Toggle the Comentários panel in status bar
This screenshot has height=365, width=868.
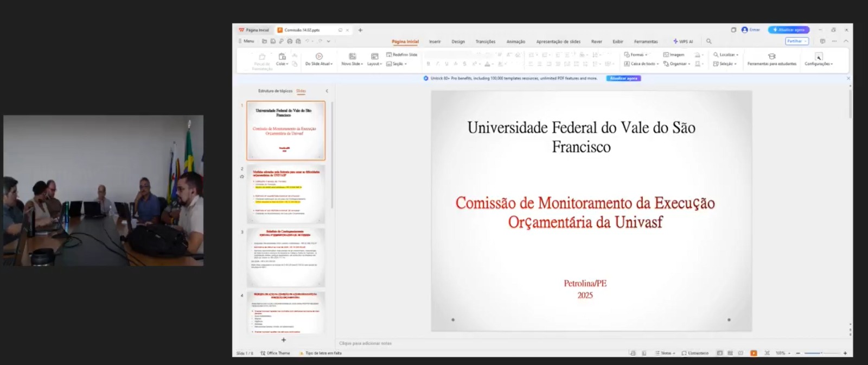tap(695, 353)
